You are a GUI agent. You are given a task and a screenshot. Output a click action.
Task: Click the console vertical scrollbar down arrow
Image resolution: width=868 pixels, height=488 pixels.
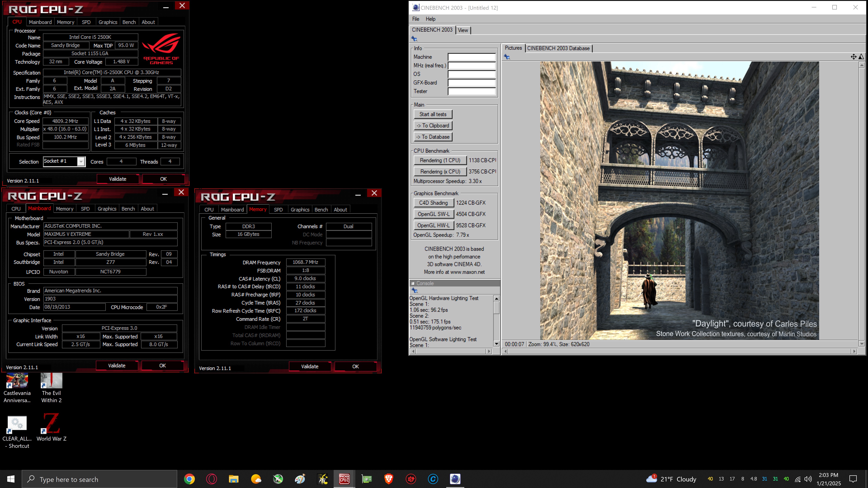click(x=496, y=344)
